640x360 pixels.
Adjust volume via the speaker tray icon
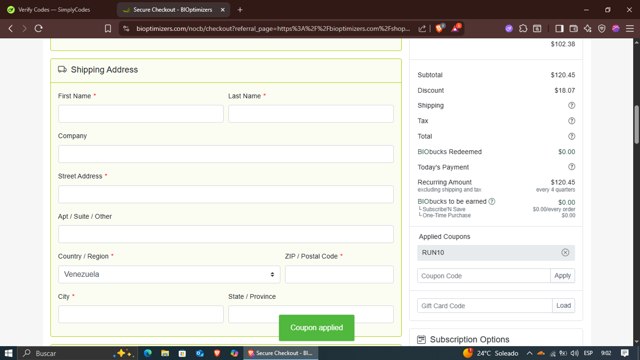[575, 353]
